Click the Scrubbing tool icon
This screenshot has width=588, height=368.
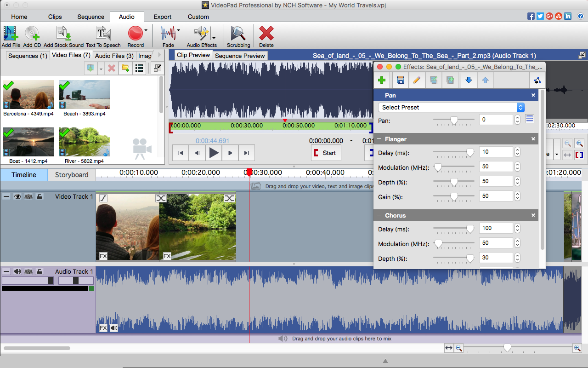pos(238,34)
